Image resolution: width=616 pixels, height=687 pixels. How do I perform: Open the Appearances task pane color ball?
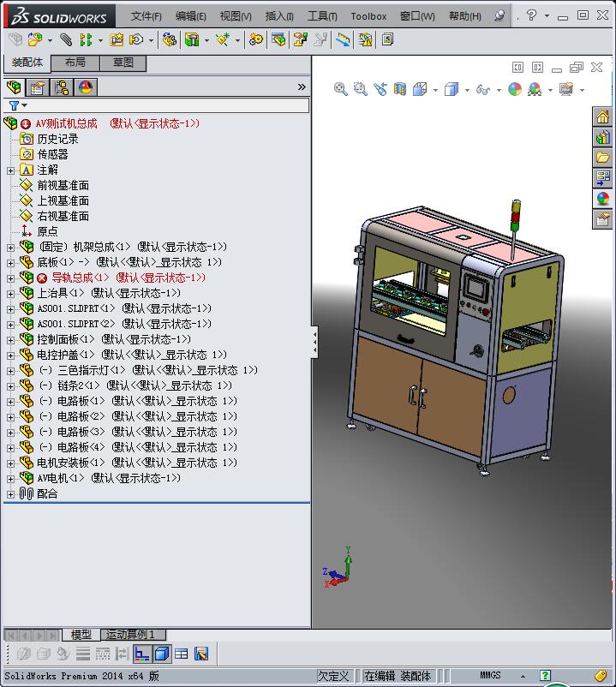point(602,199)
